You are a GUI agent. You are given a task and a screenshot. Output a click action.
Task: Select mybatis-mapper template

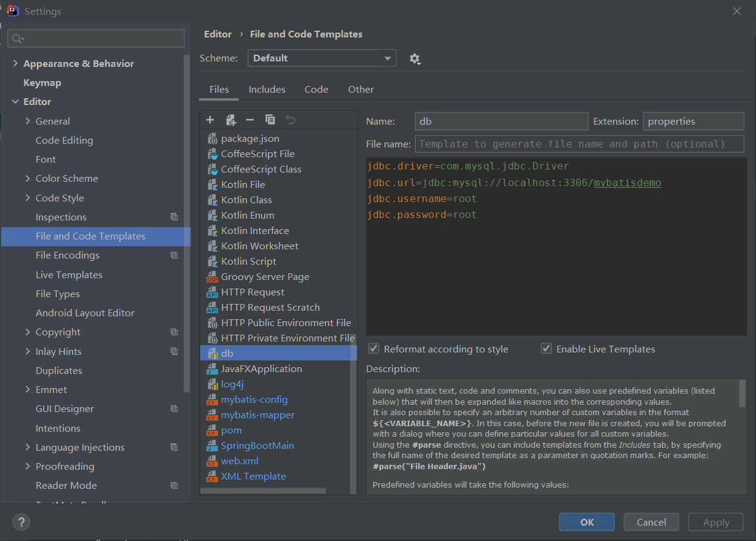pyautogui.click(x=257, y=415)
